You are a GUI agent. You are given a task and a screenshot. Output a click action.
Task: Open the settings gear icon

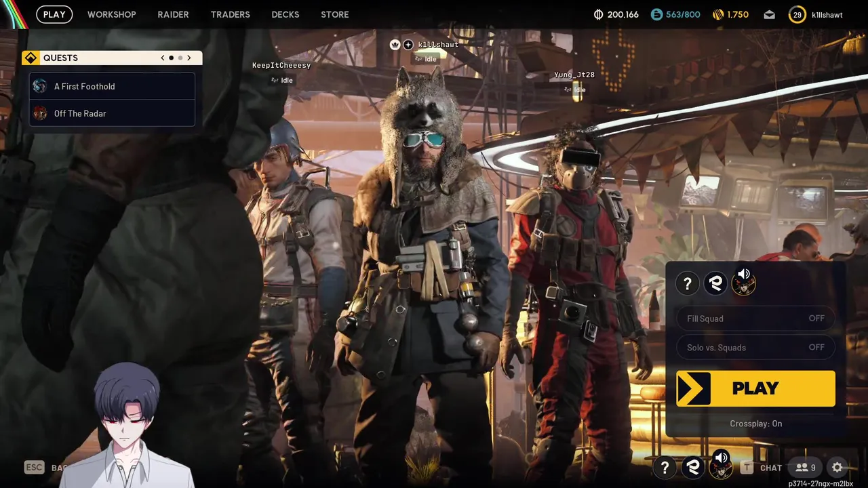pyautogui.click(x=837, y=467)
